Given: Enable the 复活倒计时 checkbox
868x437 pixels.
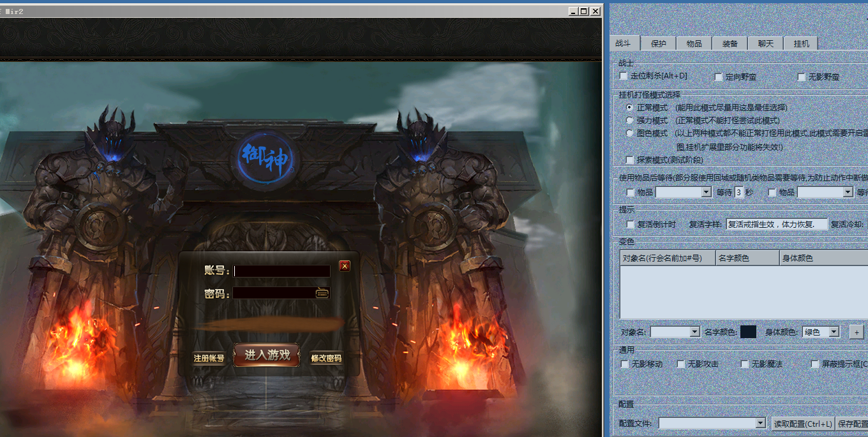Looking at the screenshot, I should (631, 225).
